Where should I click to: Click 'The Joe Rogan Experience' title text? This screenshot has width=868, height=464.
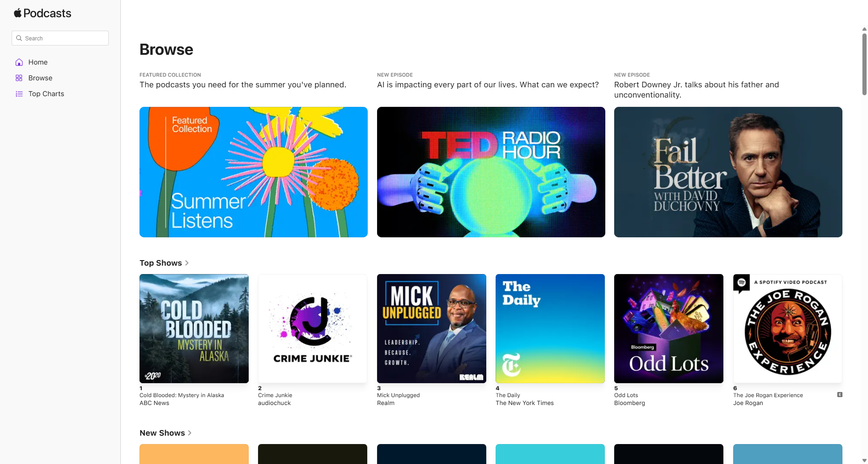point(768,395)
